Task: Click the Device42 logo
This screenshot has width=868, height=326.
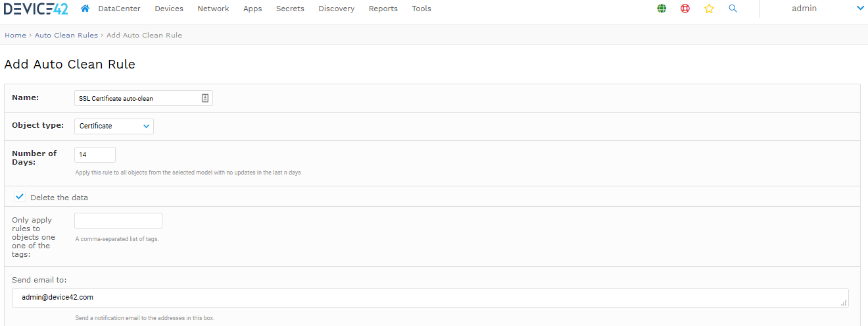Action: click(x=36, y=9)
